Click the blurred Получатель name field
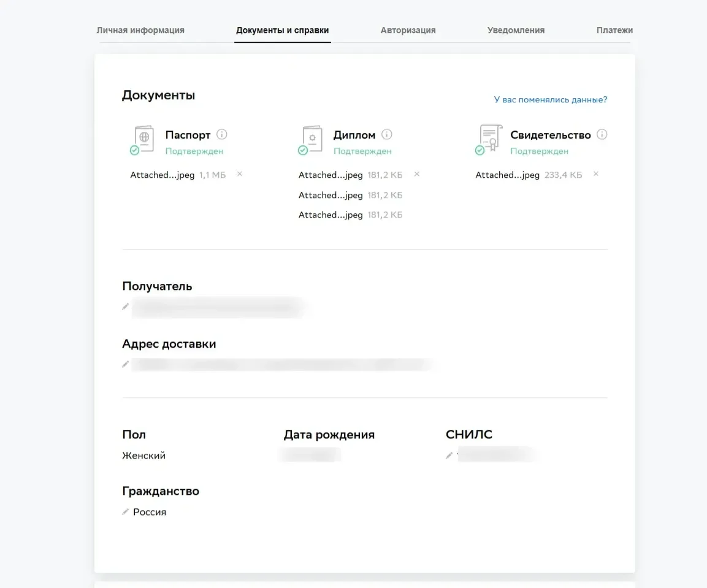This screenshot has height=588, width=707. [219, 308]
